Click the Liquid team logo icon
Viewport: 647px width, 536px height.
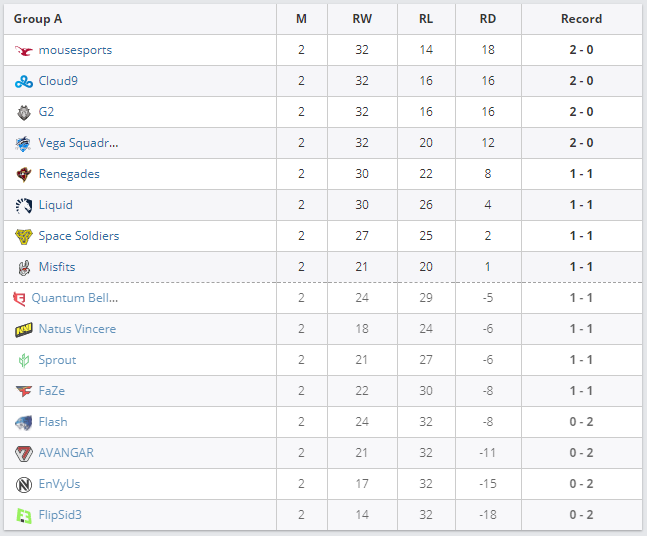(24, 205)
